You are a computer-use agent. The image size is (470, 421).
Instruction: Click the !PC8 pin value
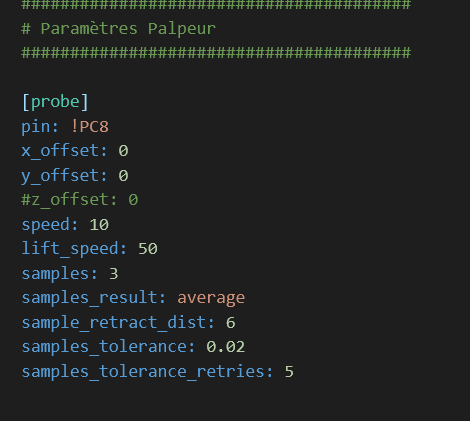click(90, 127)
